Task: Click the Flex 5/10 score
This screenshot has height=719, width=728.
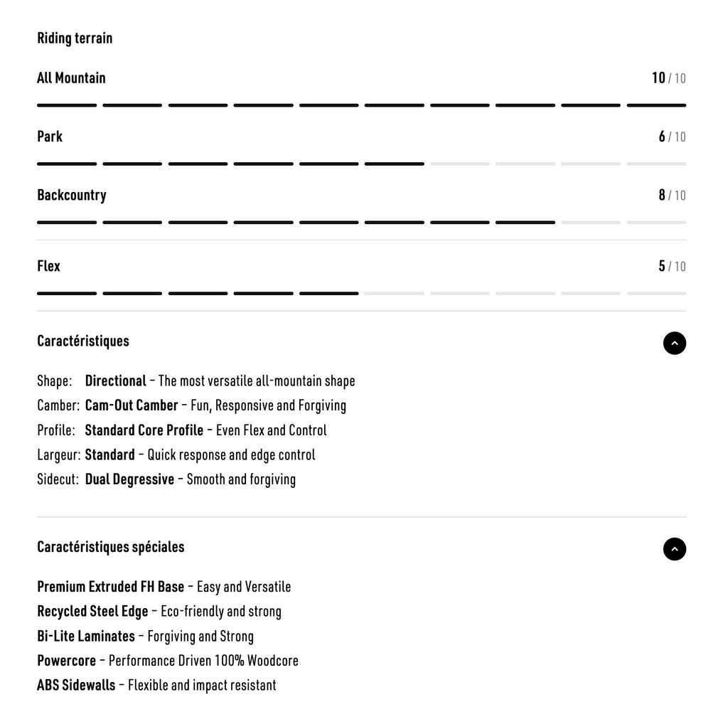Action: pos(671,266)
